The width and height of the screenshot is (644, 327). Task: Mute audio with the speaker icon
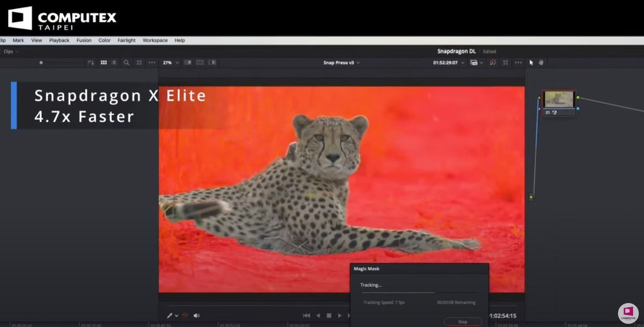[196, 315]
